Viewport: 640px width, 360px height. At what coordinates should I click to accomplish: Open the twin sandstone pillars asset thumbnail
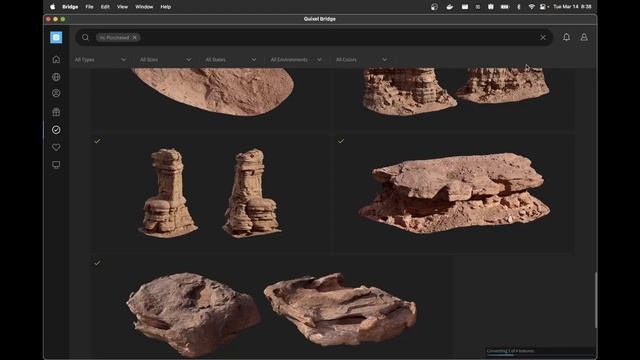(x=210, y=193)
